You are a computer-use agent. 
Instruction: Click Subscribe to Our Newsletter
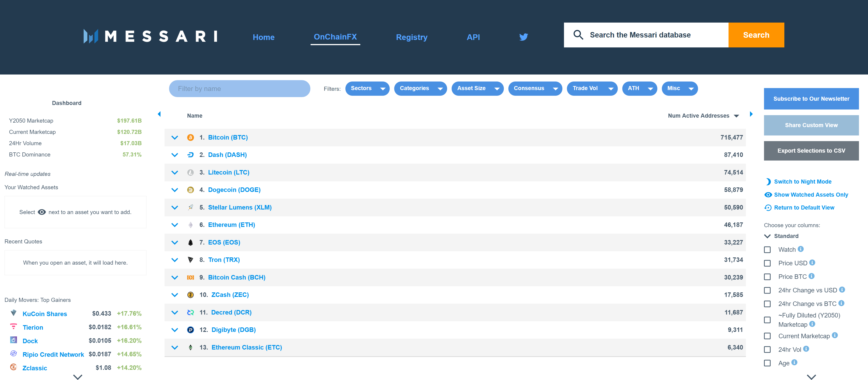(811, 99)
